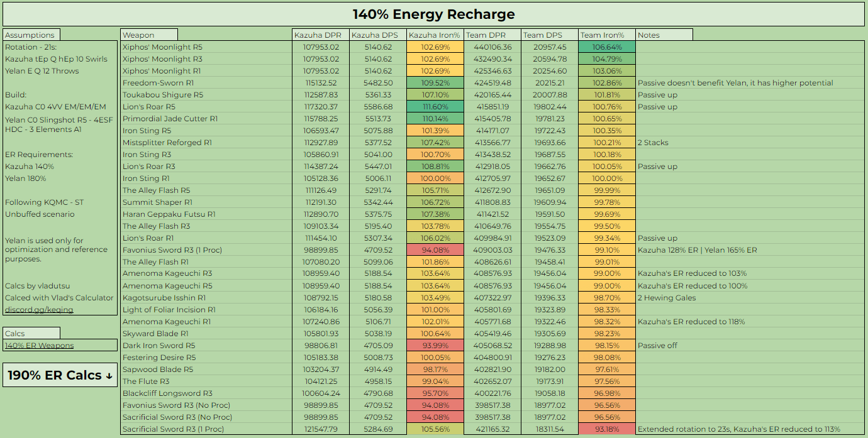
Task: Select the 140% Energy Recharge title
Action: 434,14
